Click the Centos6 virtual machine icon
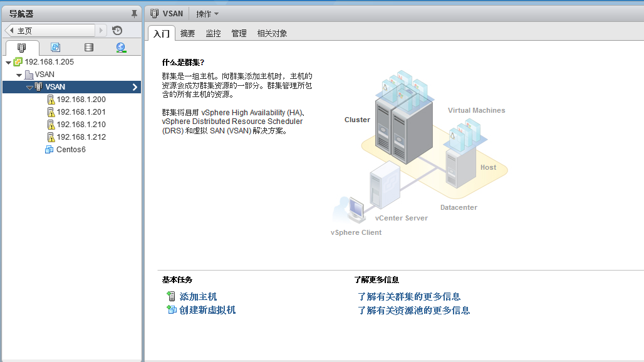Screen dimensions: 644x362 49,150
